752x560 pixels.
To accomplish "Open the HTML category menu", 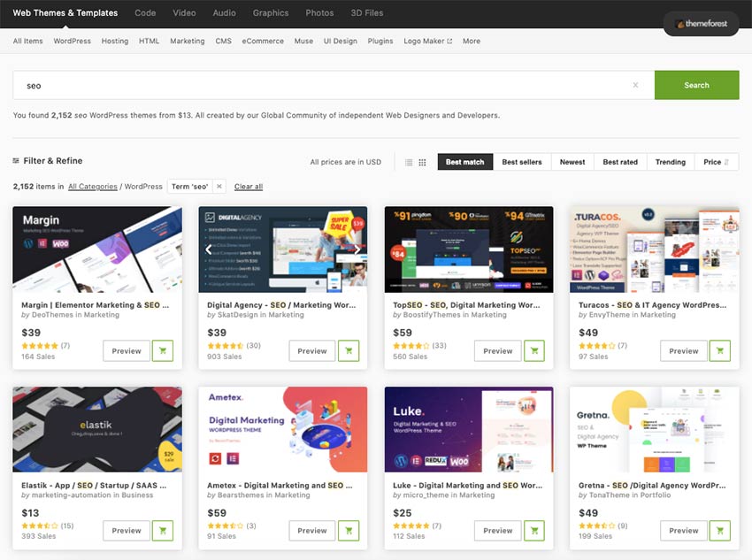I will click(x=150, y=41).
